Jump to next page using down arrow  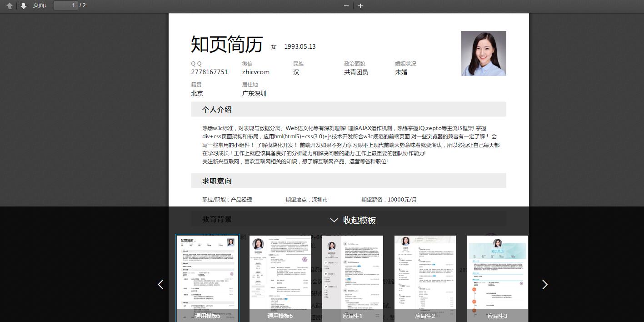(24, 6)
